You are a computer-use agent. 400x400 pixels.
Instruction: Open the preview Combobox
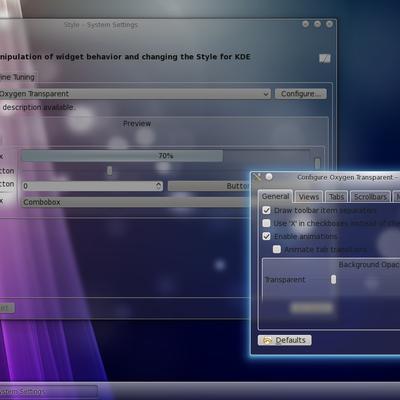pos(136,202)
